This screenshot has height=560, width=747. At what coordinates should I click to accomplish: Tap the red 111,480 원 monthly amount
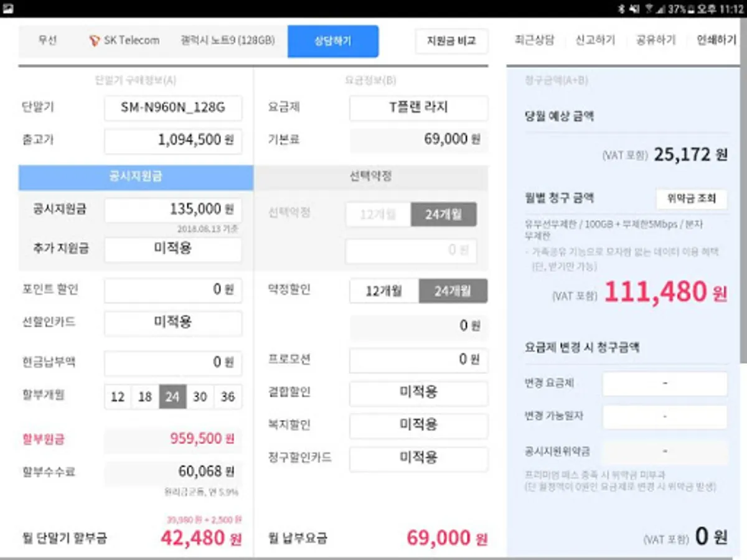[x=665, y=291]
